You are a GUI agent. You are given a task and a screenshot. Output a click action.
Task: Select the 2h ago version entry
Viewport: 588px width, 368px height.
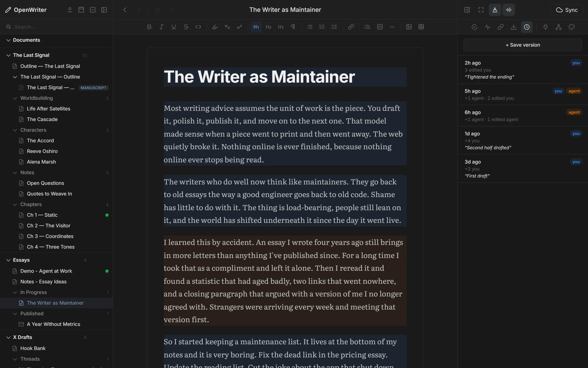click(523, 70)
